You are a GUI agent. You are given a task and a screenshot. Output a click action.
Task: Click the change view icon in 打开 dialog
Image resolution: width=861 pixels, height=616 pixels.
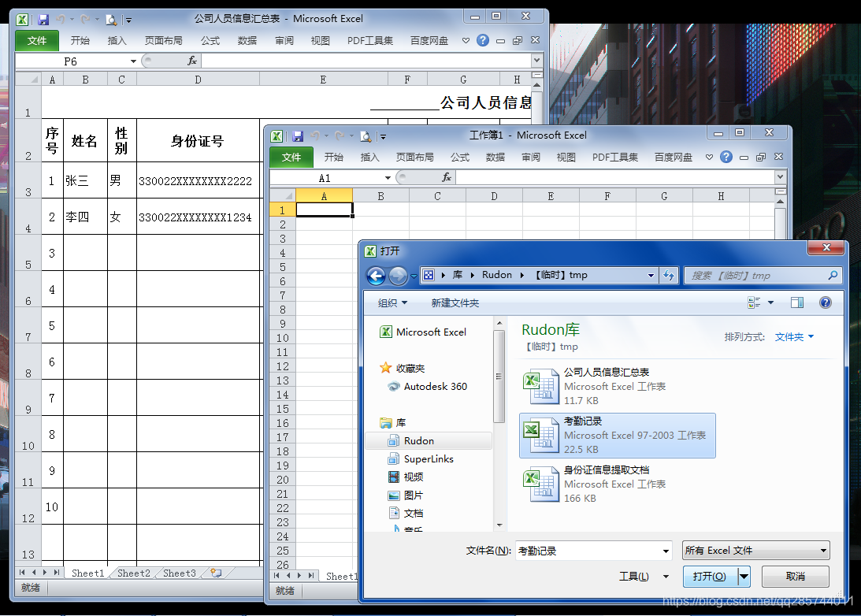click(x=754, y=302)
